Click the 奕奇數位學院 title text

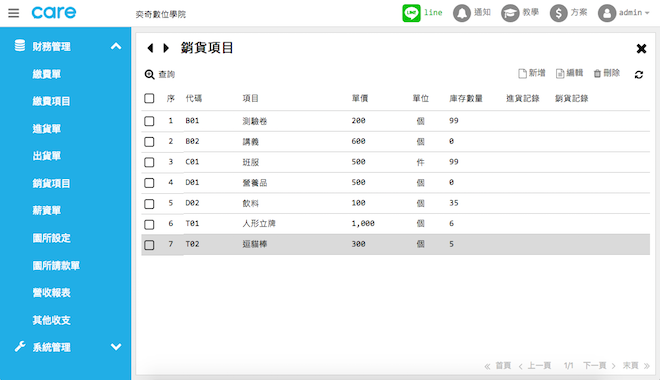tap(161, 14)
